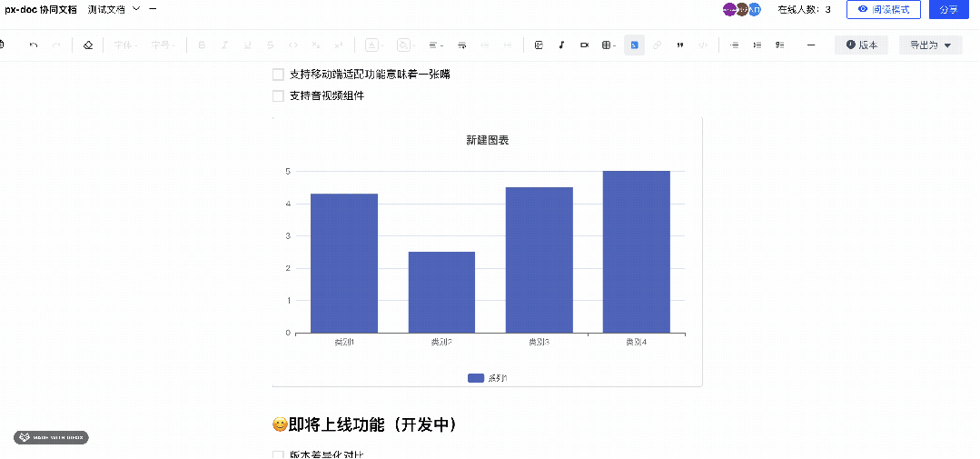Toggle underline formatting
The height and width of the screenshot is (459, 980).
248,45
